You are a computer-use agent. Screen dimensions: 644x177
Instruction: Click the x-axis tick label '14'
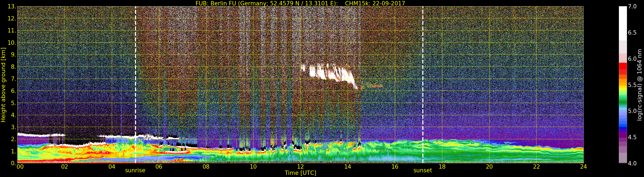coord(348,166)
